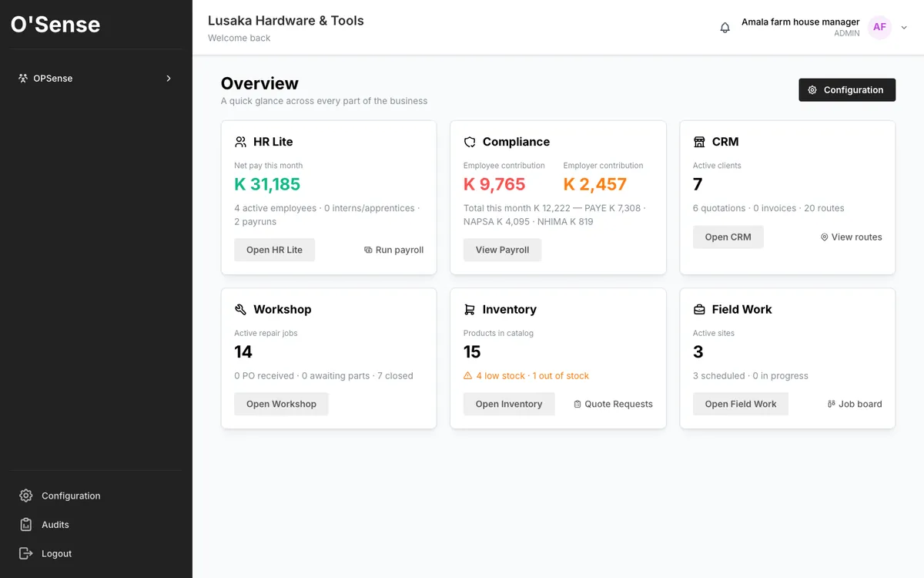Click the Open Inventory button
924x578 pixels.
click(509, 404)
